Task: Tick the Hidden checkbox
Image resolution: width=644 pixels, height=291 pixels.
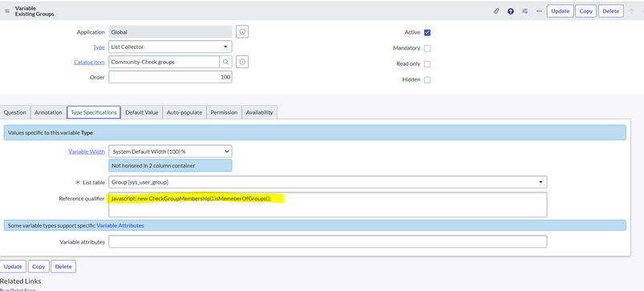Action: click(x=427, y=80)
